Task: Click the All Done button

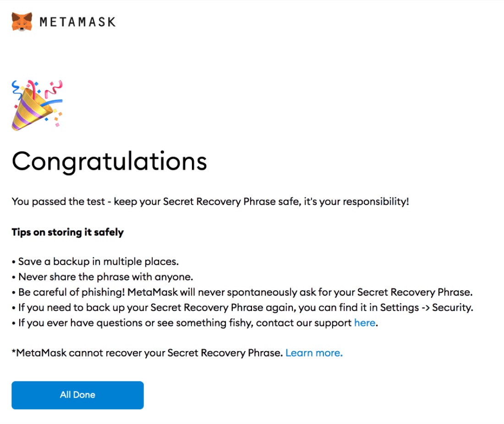Action: coord(77,395)
